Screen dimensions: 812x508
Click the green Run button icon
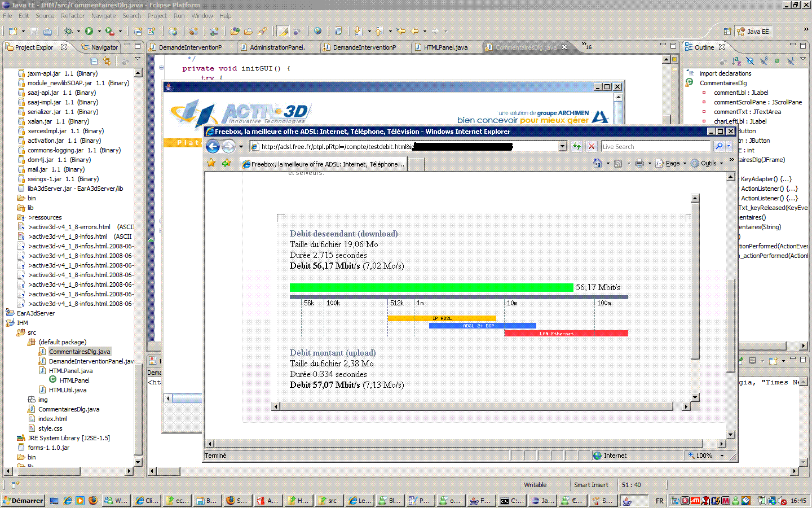coord(89,31)
